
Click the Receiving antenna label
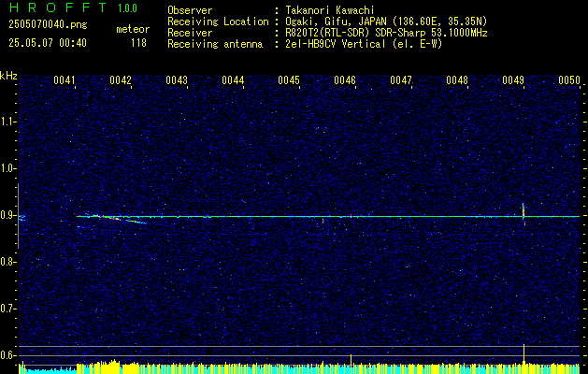tap(215, 44)
